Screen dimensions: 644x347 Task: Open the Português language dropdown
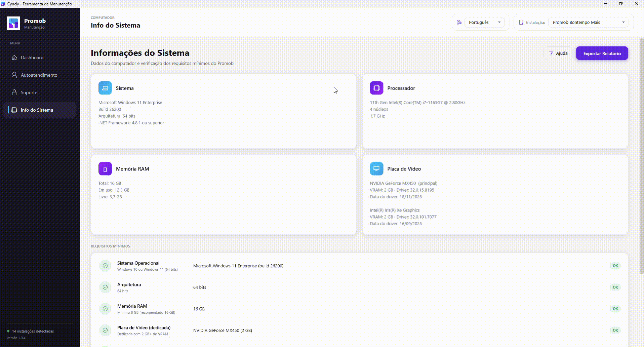[x=484, y=23]
